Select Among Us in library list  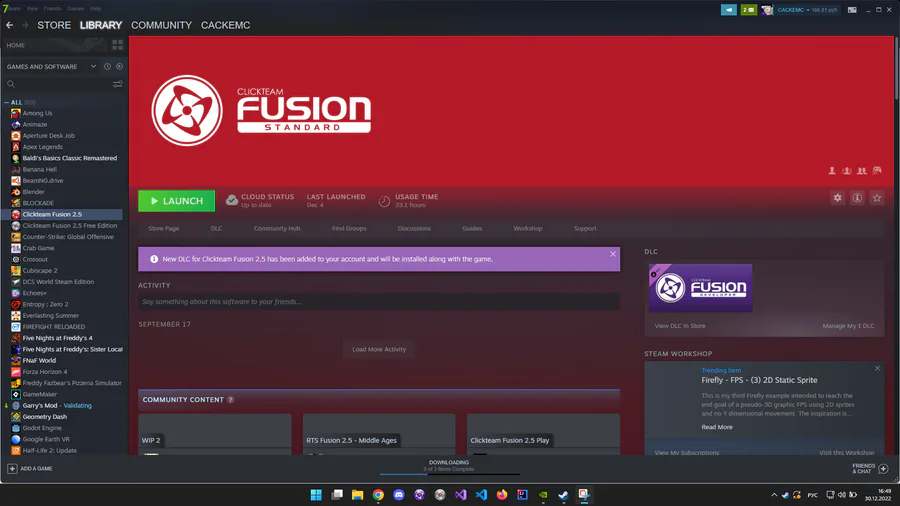coord(37,114)
